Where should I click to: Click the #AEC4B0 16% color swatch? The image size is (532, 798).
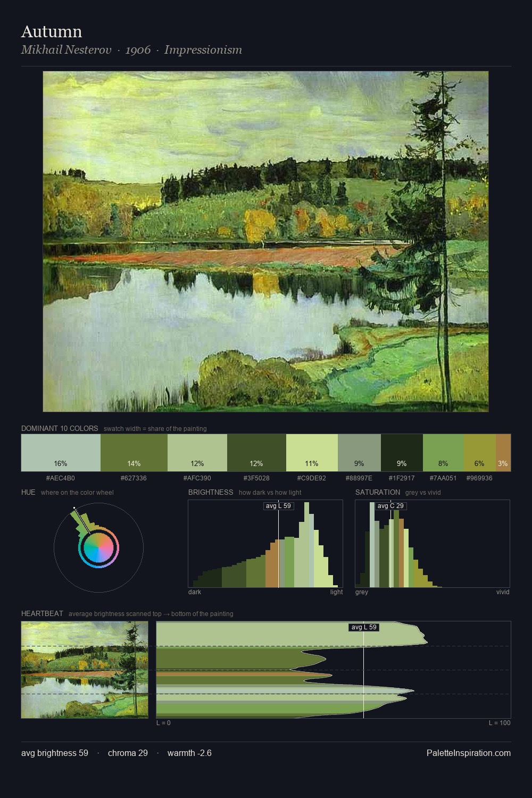pos(61,453)
